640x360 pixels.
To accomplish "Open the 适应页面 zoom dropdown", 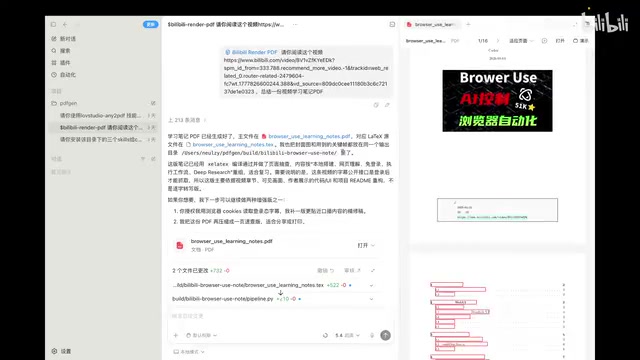I will 521,41.
